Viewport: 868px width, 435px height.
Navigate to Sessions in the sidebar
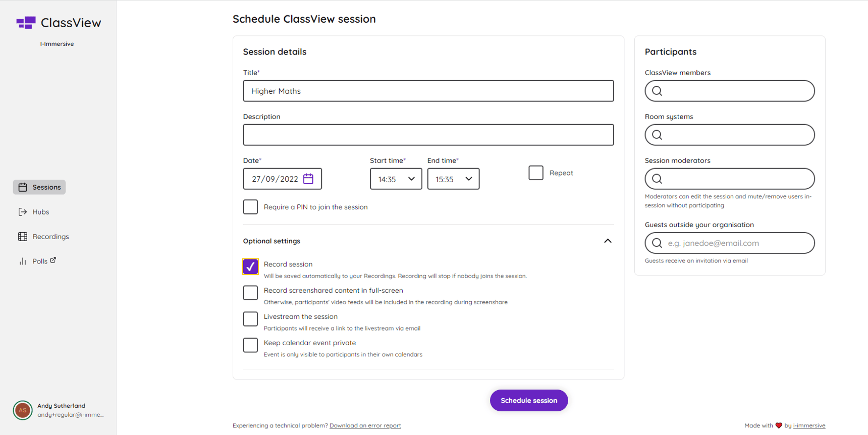(45, 187)
